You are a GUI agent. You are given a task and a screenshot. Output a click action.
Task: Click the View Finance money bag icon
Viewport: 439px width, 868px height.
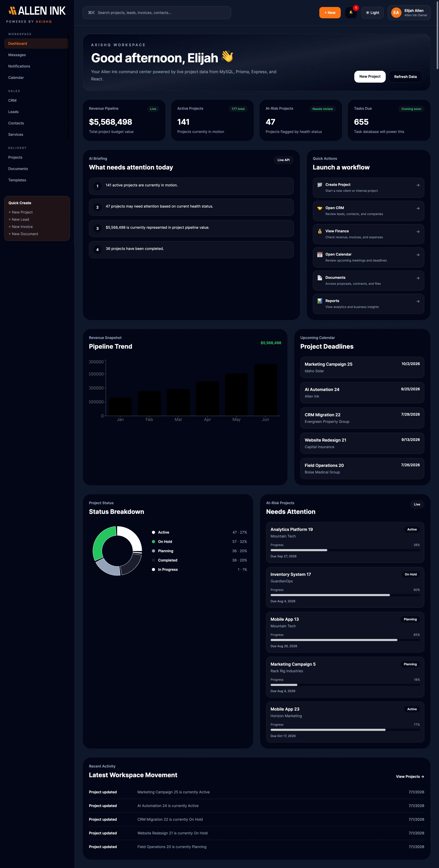[320, 231]
